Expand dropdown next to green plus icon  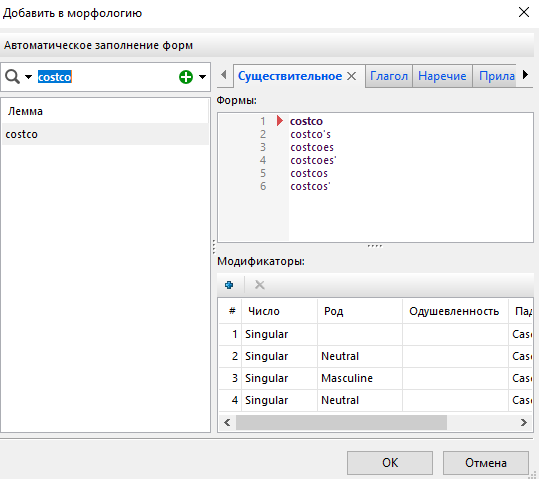tap(202, 77)
